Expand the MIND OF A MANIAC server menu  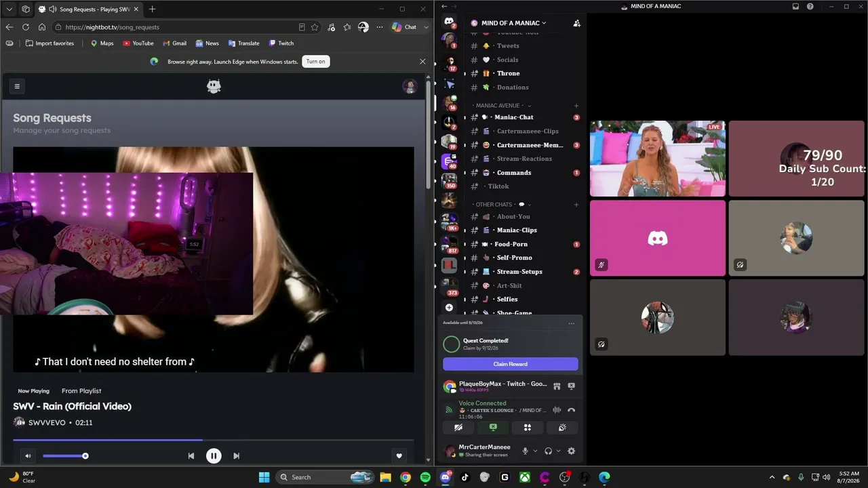click(x=513, y=23)
